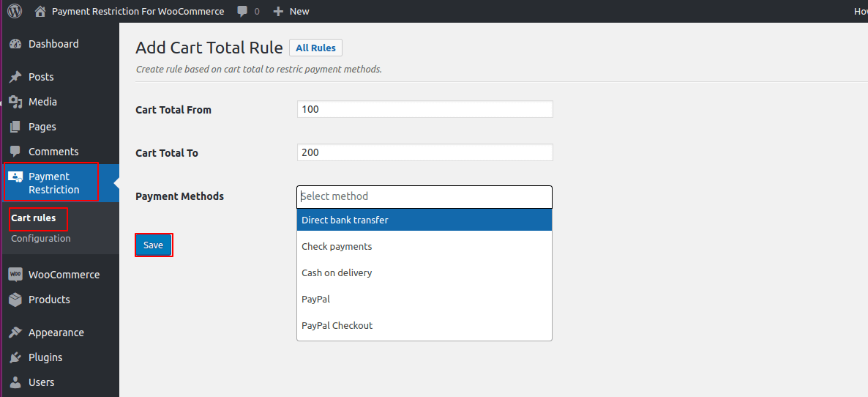This screenshot has width=868, height=397.
Task: Choose Cash on delivery from list
Action: (x=424, y=272)
